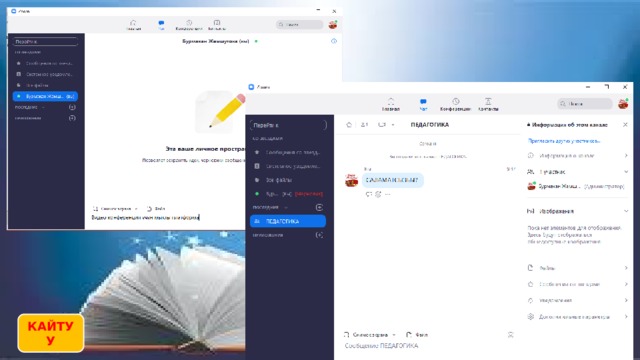Click the 'Файл' button in back window chat

156,209
